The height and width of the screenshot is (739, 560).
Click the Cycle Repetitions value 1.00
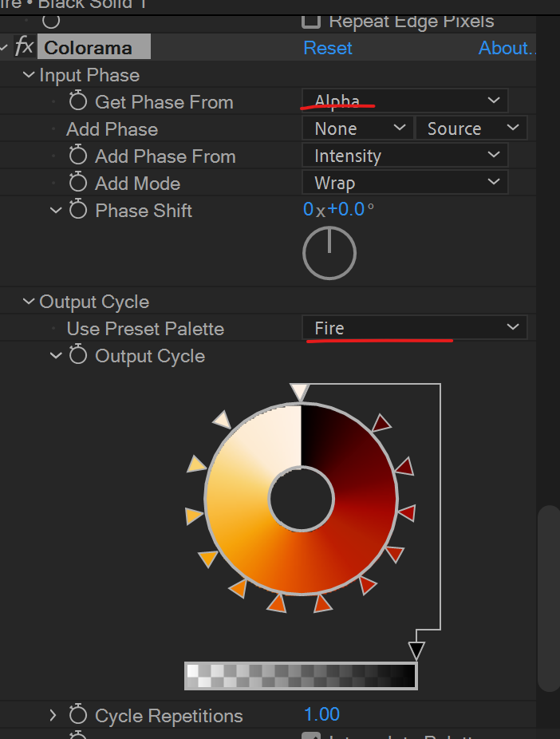[322, 714]
